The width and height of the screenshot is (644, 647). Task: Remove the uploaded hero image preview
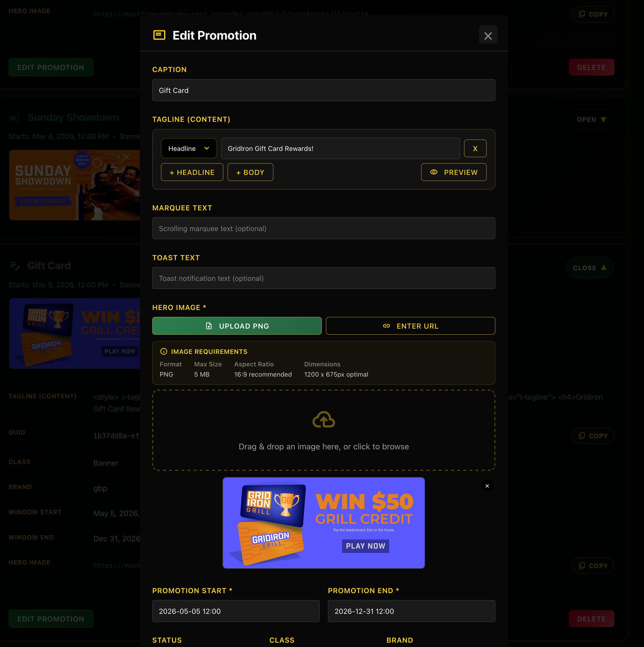coord(487,486)
